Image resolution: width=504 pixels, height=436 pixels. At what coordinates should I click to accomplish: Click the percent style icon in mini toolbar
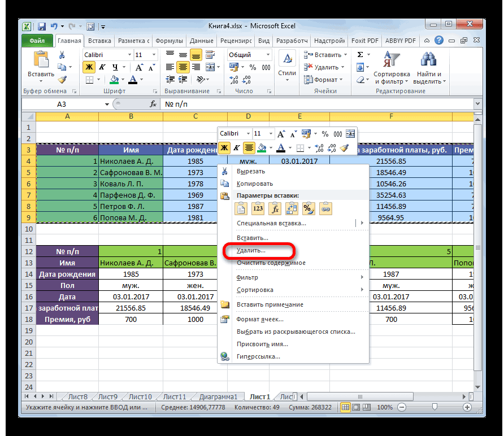pos(325,134)
